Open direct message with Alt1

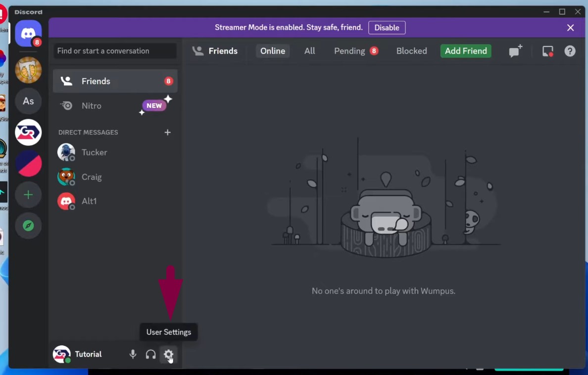pos(115,201)
